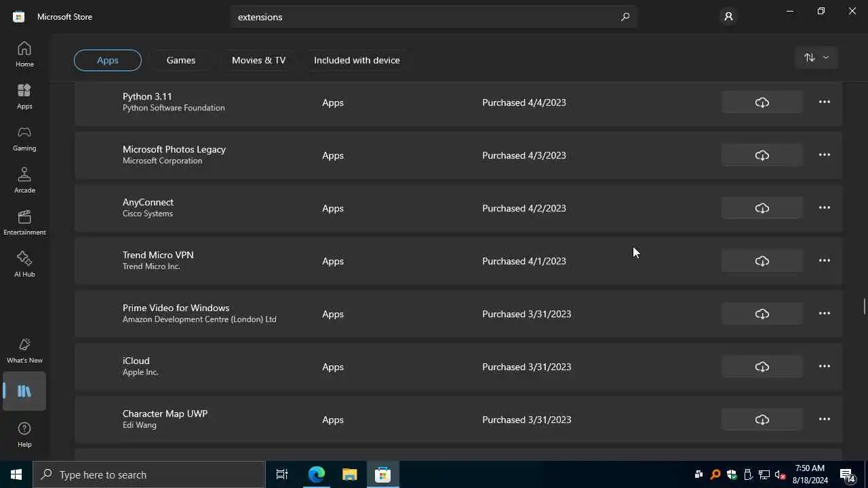Launch Microsoft Edge from taskbar

pyautogui.click(x=317, y=474)
